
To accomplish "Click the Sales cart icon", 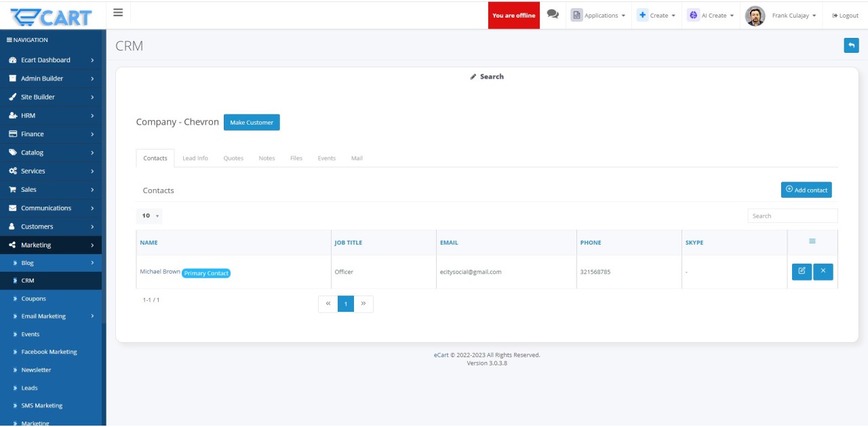I will pos(12,190).
